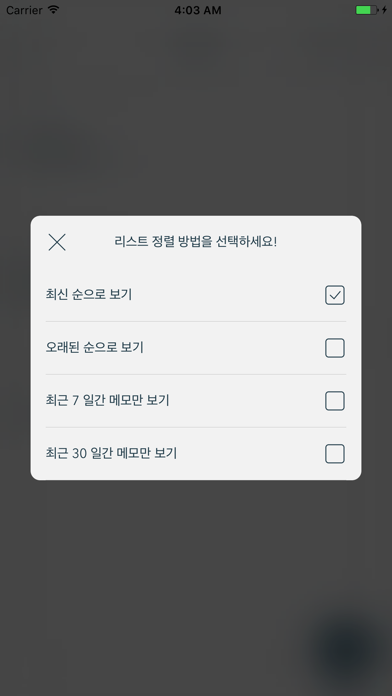Viewport: 392px width, 696px height.
Task: Tap the Wi-Fi signal icon in status bar
Action: pyautogui.click(x=53, y=10)
